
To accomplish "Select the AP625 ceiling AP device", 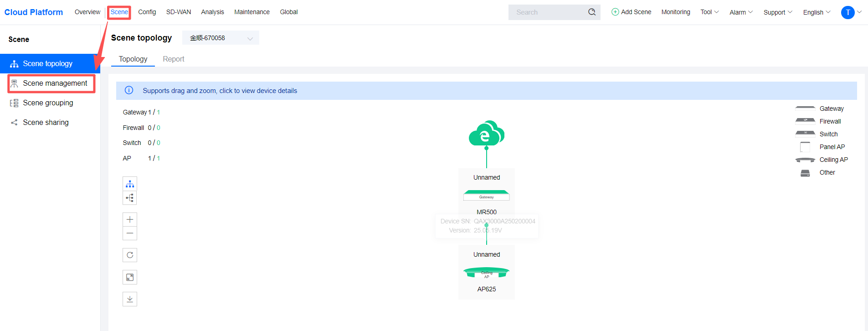I will [486, 273].
